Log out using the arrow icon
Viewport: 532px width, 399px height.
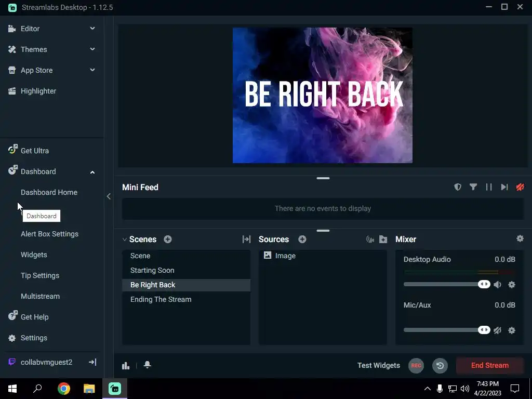92,362
